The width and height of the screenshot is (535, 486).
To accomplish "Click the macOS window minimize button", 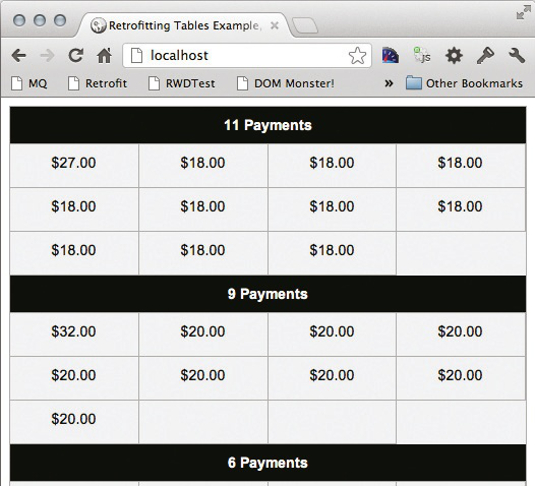I will coord(40,20).
